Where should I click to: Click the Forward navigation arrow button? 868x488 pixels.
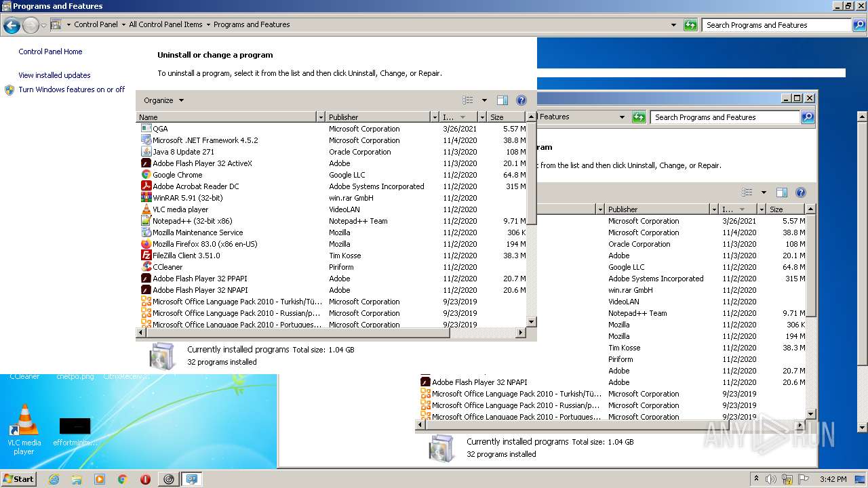click(x=31, y=26)
